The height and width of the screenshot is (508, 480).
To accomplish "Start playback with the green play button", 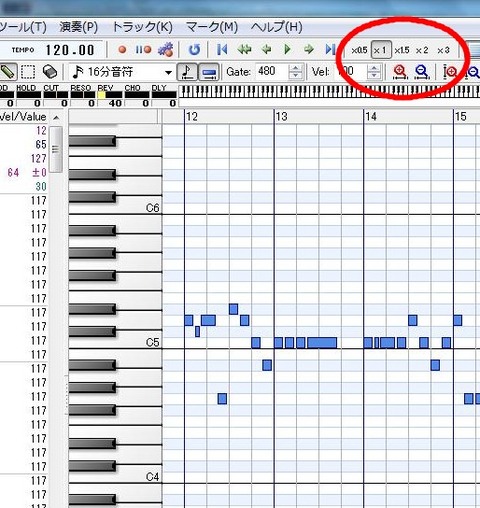I will (287, 50).
